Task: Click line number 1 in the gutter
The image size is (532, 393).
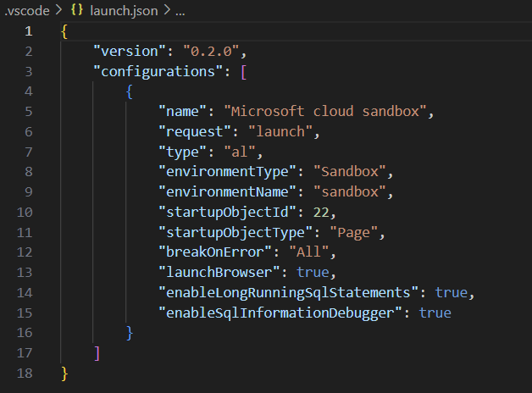Action: [29, 31]
